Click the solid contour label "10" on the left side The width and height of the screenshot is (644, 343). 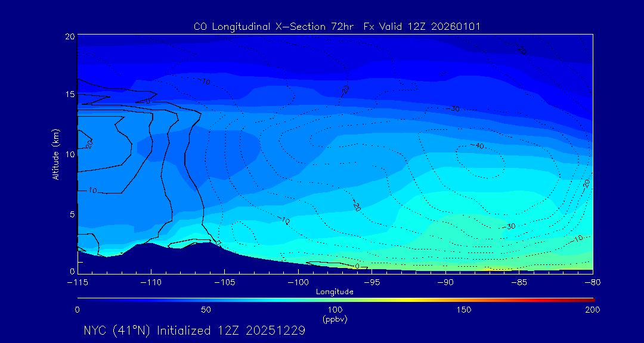[92, 191]
